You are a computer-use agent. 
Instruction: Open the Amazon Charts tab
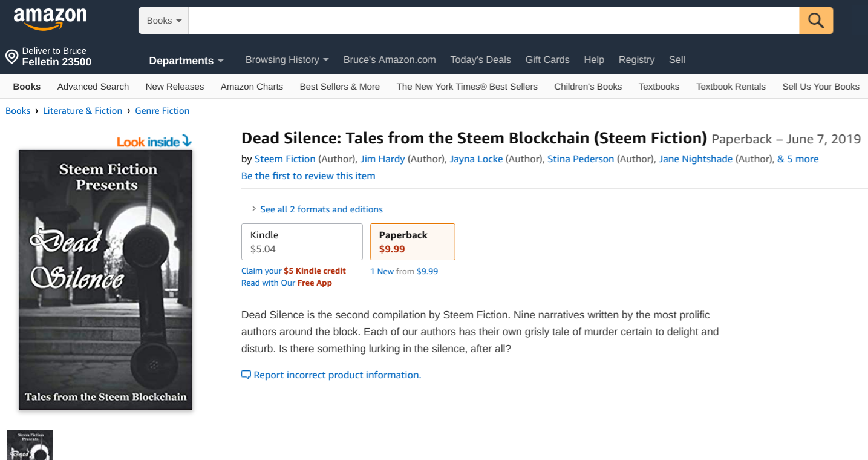coord(252,87)
